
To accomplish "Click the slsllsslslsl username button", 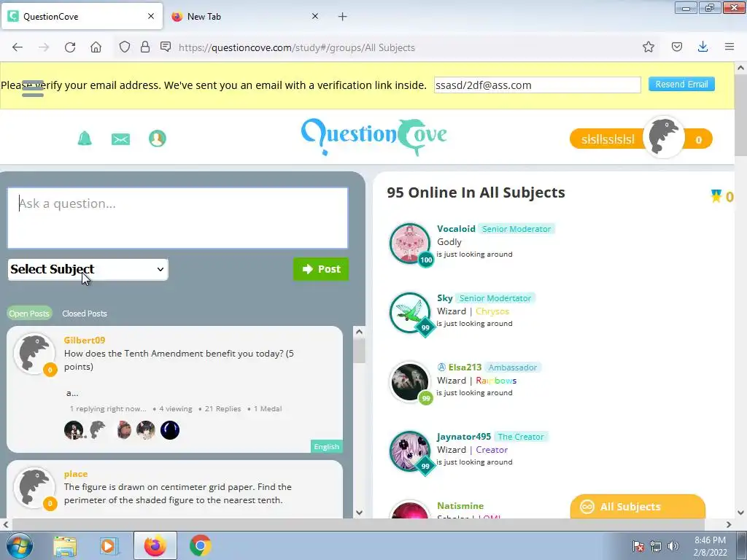I will point(608,139).
